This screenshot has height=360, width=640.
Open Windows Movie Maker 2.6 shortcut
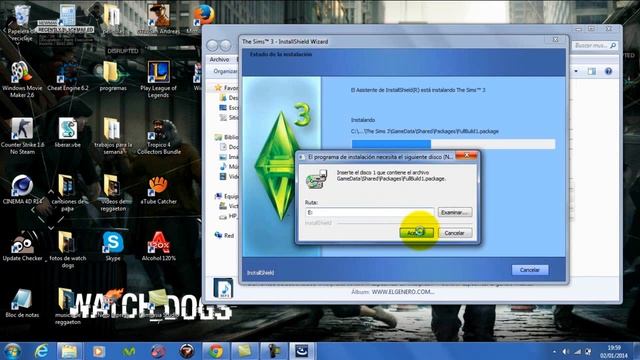[21, 80]
